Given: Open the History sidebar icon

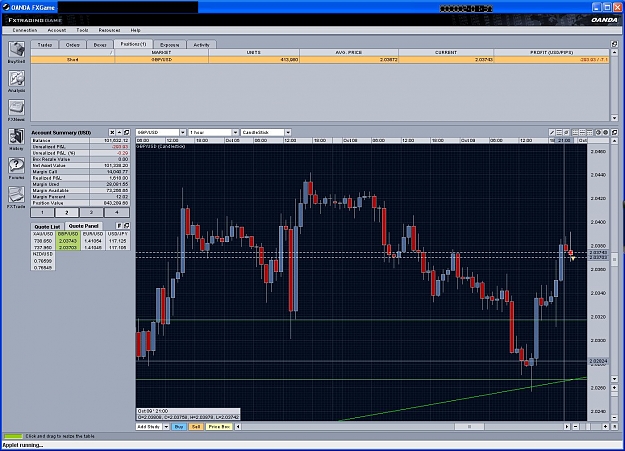Looking at the screenshot, I should [x=16, y=138].
